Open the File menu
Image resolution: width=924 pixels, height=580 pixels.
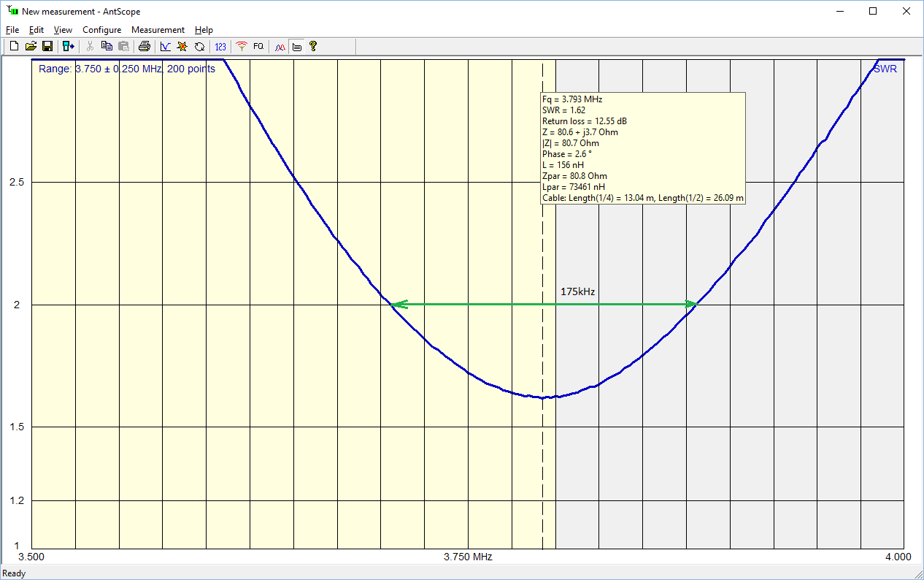pos(12,30)
